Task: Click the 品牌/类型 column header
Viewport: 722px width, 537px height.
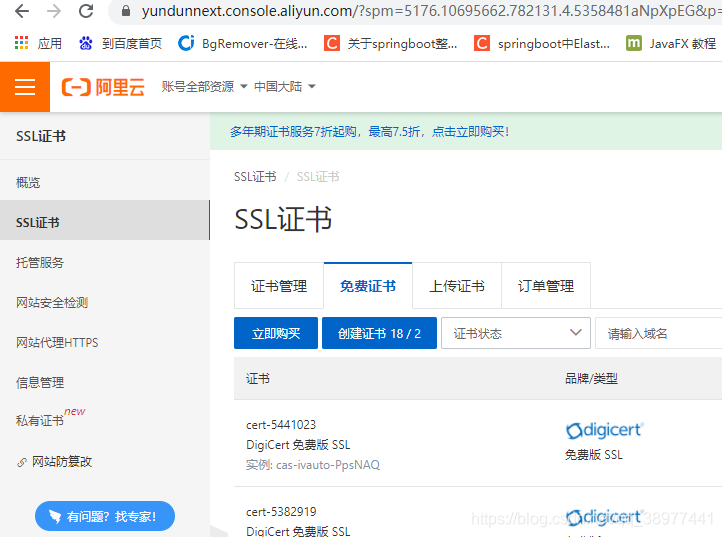Action: [591, 379]
